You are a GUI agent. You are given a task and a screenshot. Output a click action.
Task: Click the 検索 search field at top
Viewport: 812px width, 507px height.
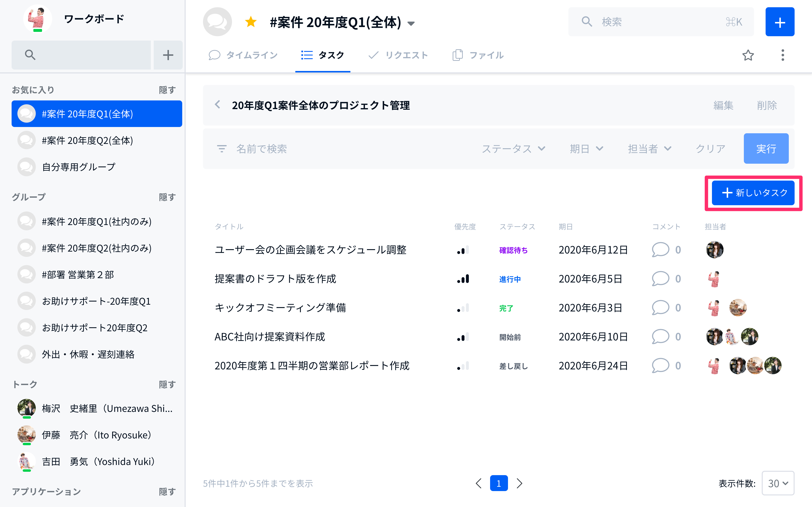[661, 22]
